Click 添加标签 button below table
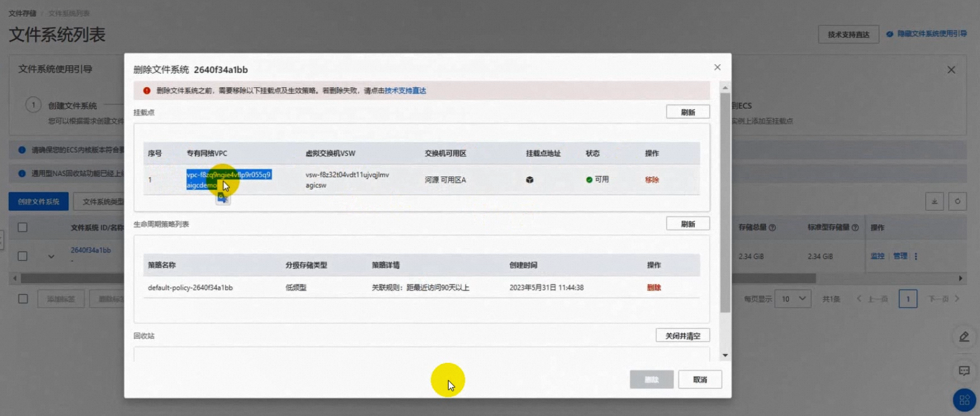Image resolution: width=980 pixels, height=416 pixels. pyautogui.click(x=61, y=299)
